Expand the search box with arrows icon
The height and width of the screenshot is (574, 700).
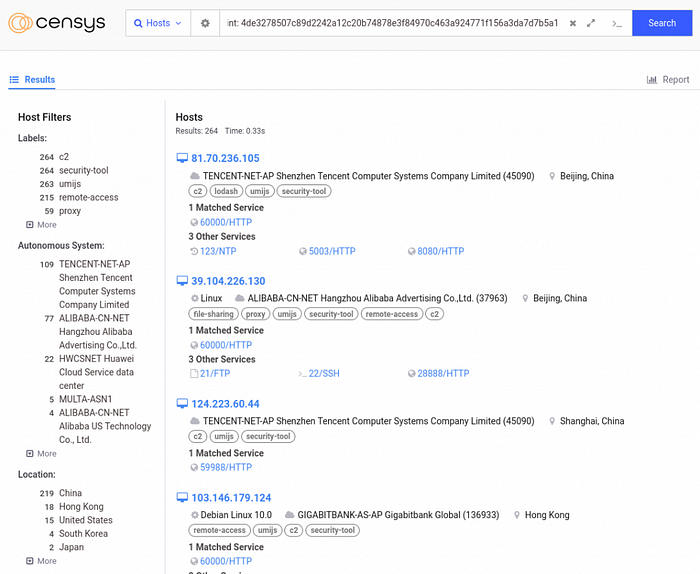coord(591,23)
